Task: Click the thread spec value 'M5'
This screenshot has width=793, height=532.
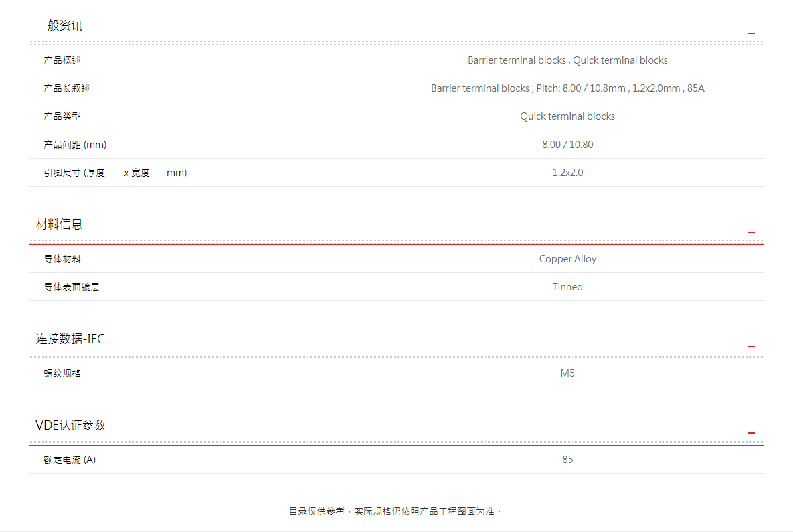Action: [567, 373]
